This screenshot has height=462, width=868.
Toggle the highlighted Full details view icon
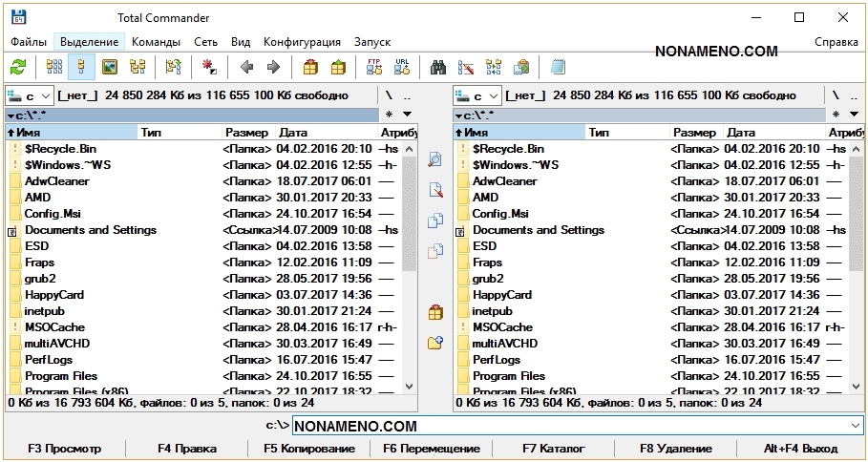tap(82, 68)
